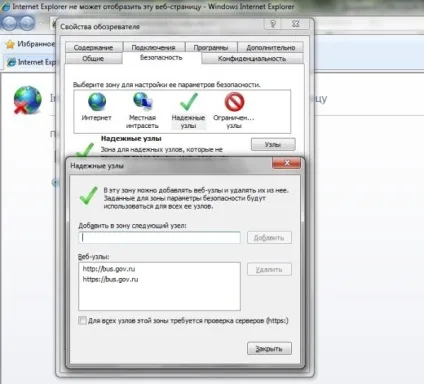Click the Internet Explorer forward arrow button
The height and width of the screenshot is (384, 424).
click(x=27, y=23)
